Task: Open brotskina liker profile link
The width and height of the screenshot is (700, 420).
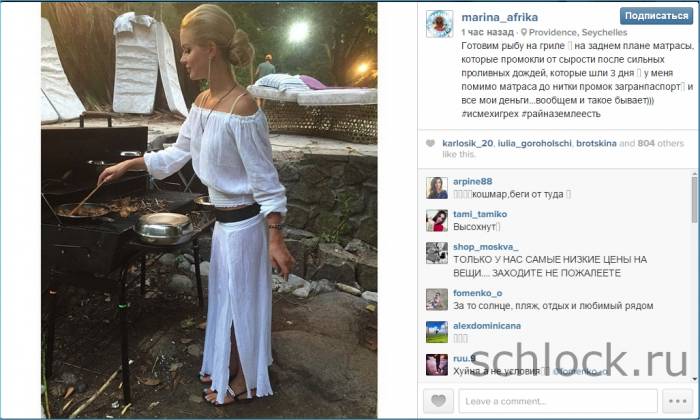Action: (x=596, y=143)
